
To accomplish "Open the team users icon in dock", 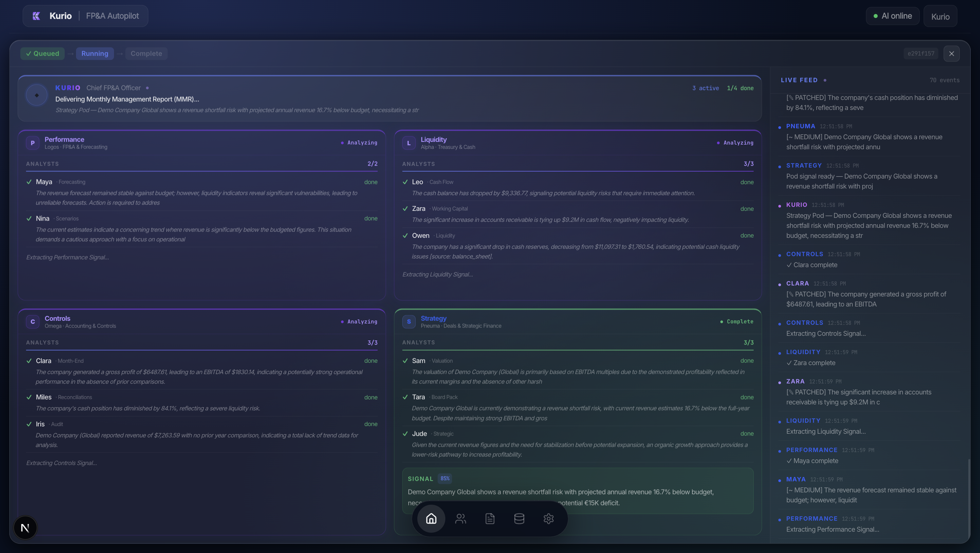I will (460, 518).
